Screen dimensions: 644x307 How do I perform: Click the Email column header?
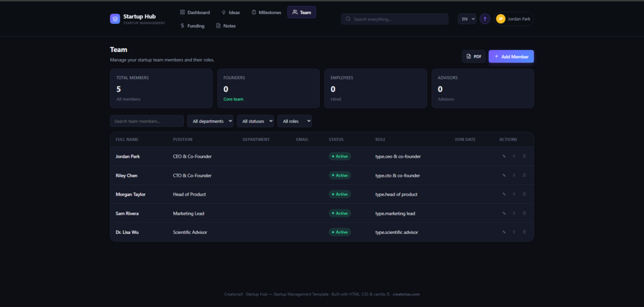[x=302, y=140]
